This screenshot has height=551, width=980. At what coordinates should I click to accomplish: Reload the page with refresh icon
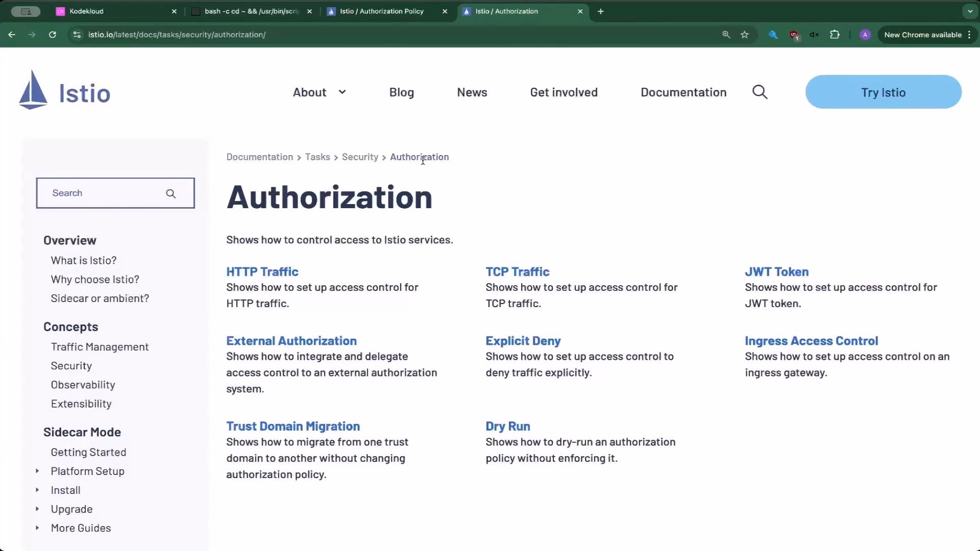pyautogui.click(x=53, y=35)
